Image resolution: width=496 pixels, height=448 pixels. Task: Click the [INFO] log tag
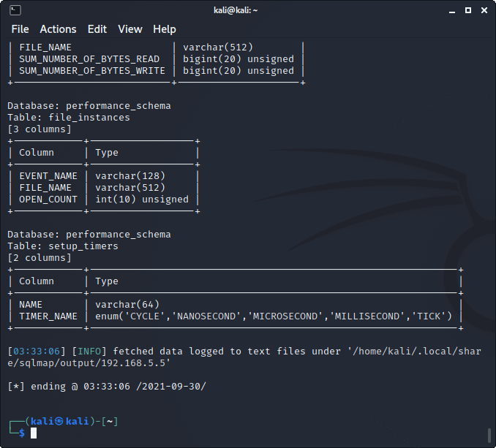89,352
